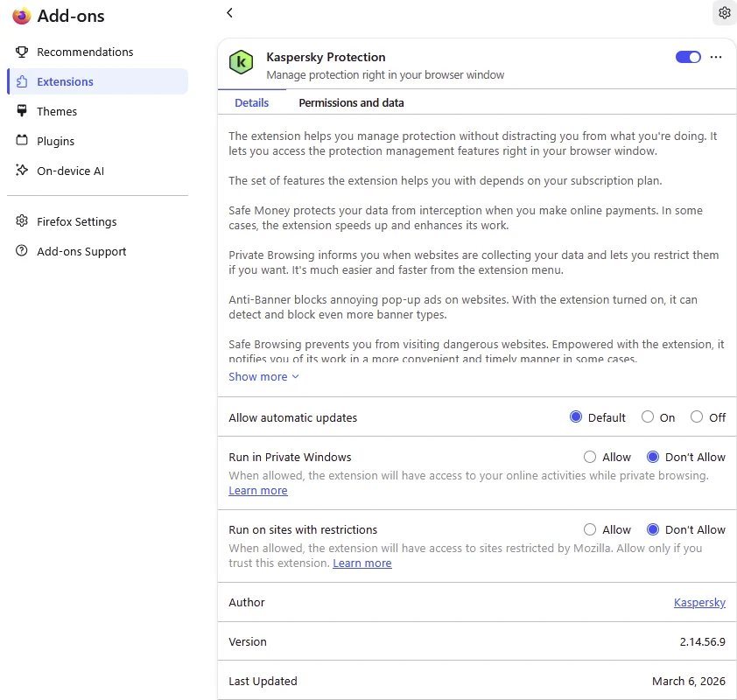Click the Last Updated row label
Image resolution: width=737 pixels, height=700 pixels.
pos(263,682)
